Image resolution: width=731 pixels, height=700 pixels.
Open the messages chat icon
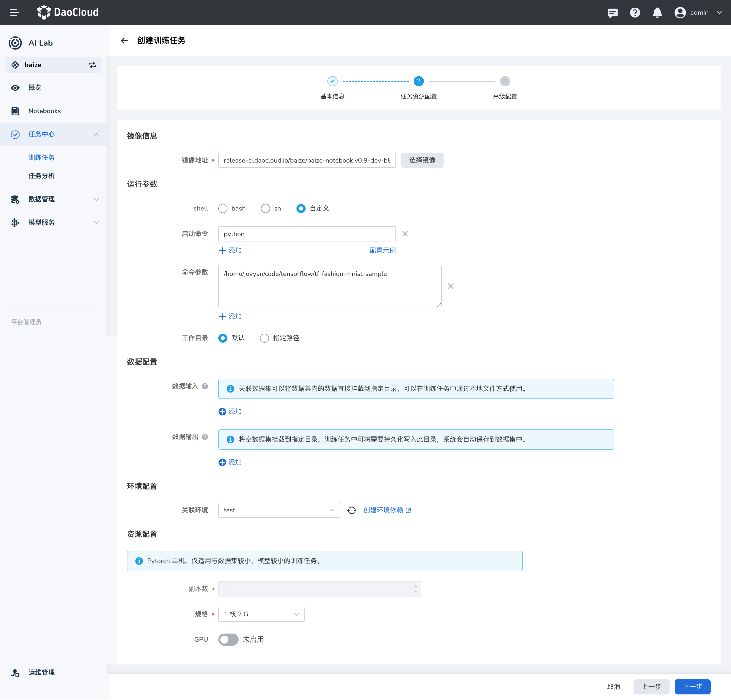[612, 13]
